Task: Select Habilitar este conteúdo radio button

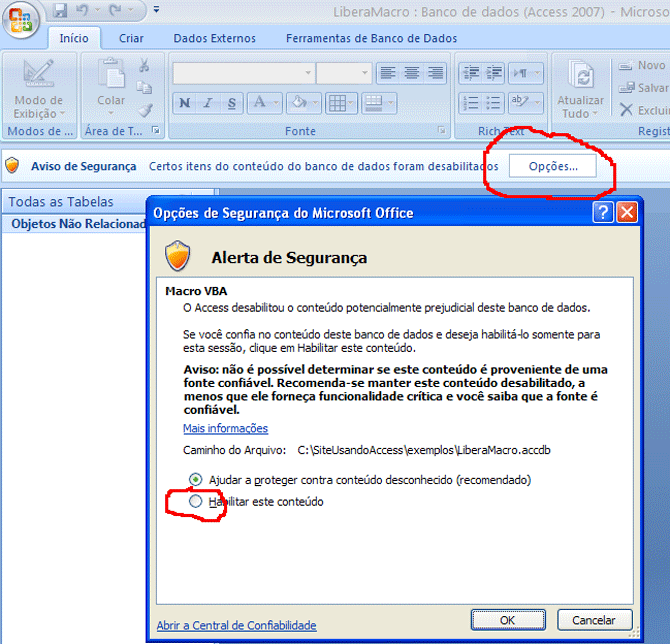Action: [x=195, y=501]
